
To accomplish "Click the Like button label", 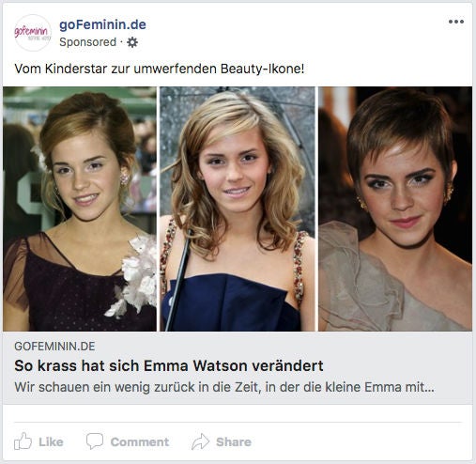I will pyautogui.click(x=51, y=441).
